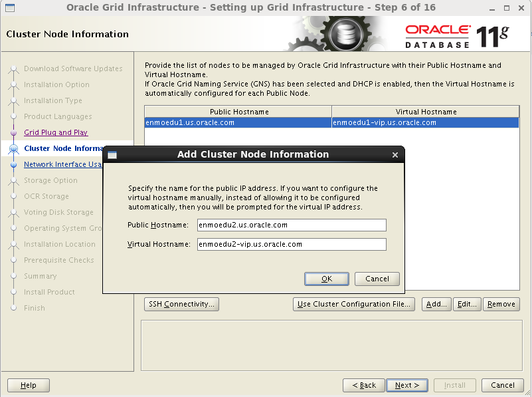
Task: Select enmoedu1.us.oracle.com public hostname cell
Action: click(238, 122)
